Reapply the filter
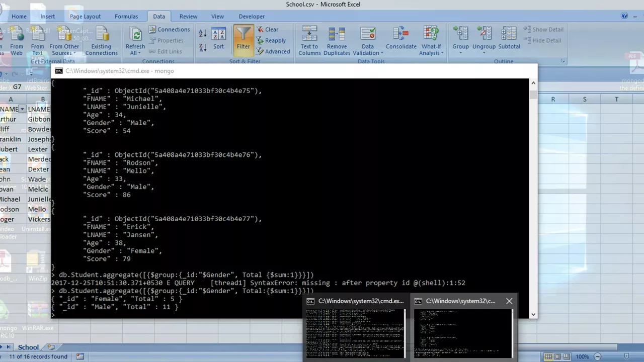 [271, 41]
